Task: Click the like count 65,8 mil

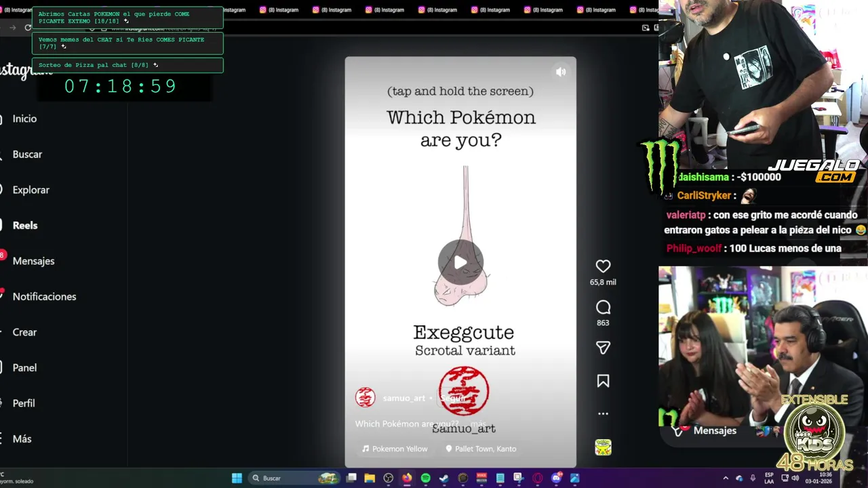Action: (603, 282)
